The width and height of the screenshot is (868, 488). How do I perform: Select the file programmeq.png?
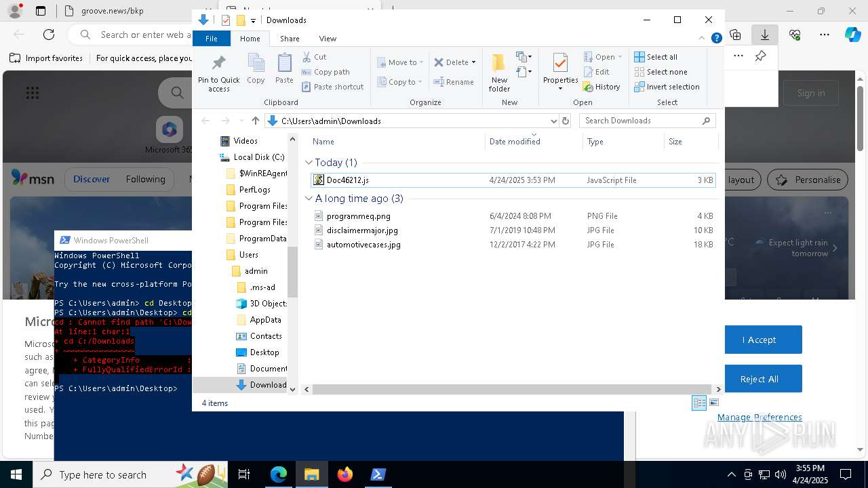pyautogui.click(x=513, y=216)
